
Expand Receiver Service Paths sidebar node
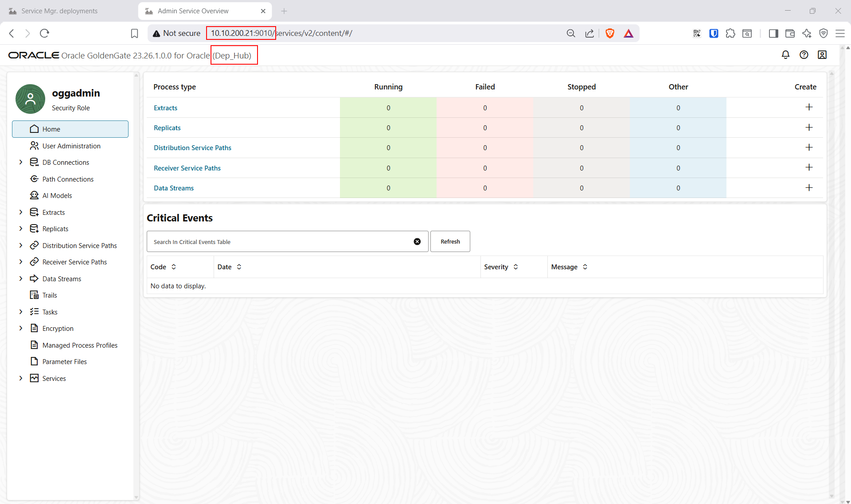click(x=21, y=262)
